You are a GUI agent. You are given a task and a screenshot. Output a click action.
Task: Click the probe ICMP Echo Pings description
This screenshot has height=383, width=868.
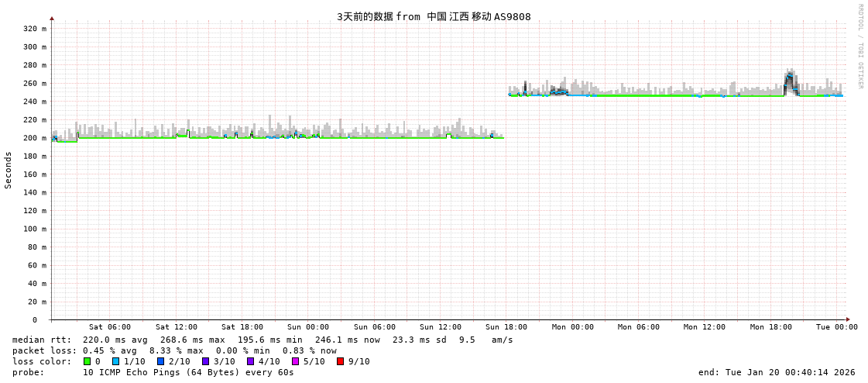(x=188, y=372)
